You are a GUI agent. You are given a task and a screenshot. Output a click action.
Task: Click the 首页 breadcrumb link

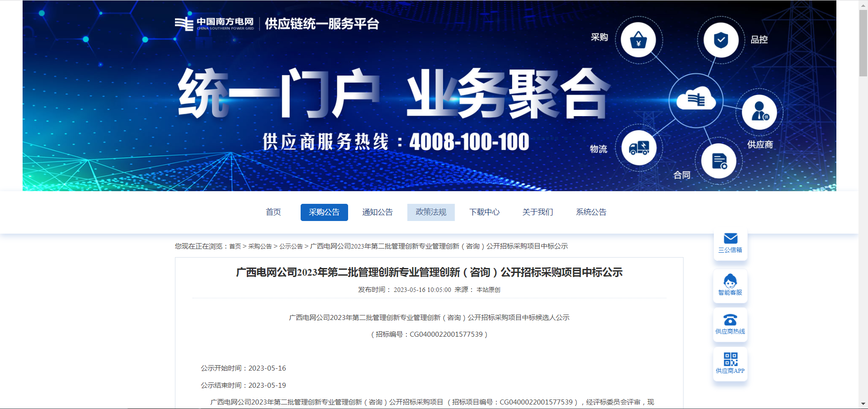(235, 246)
